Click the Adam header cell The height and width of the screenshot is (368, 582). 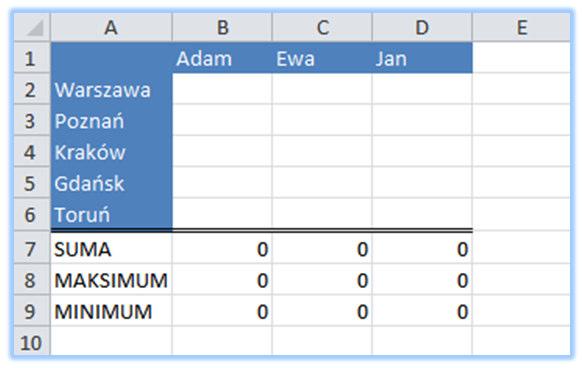[x=222, y=58]
